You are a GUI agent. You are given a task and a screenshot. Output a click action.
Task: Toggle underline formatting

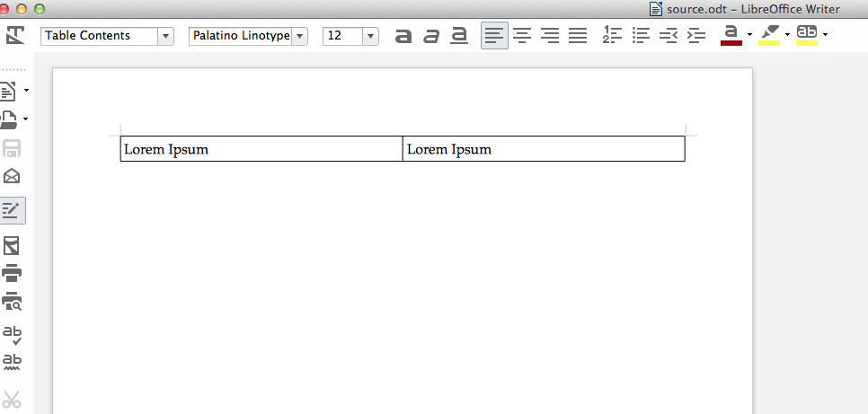(459, 36)
